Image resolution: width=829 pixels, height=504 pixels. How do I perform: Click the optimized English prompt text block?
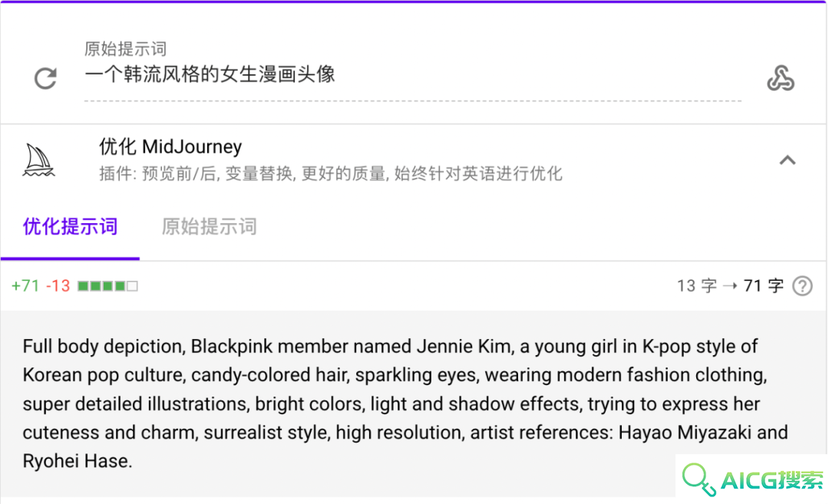pos(405,404)
